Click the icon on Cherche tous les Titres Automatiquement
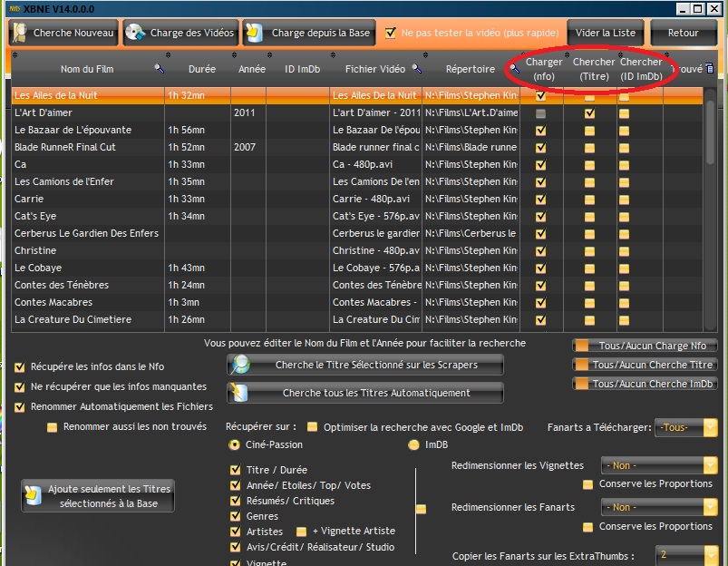 pos(240,393)
